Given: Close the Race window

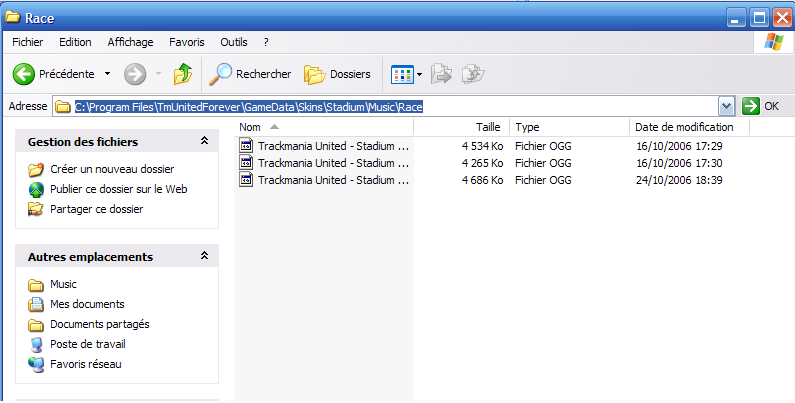Looking at the screenshot, I should click(x=782, y=18).
